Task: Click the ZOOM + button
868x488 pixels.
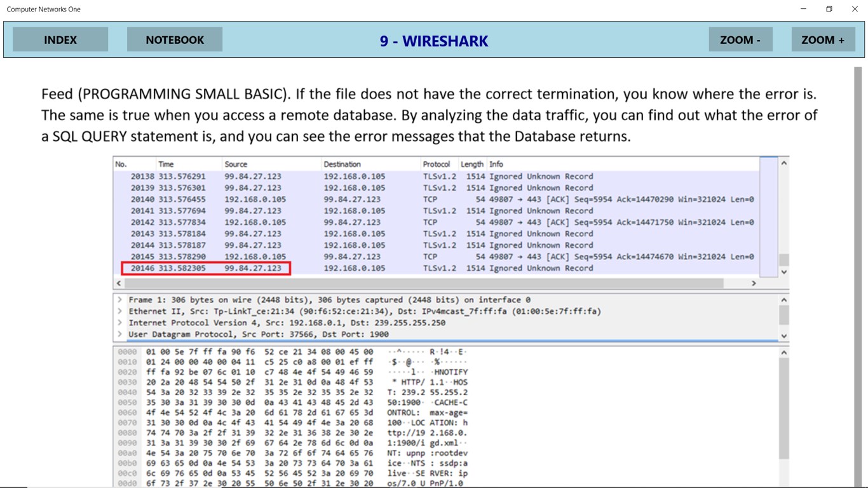Action: tap(823, 39)
